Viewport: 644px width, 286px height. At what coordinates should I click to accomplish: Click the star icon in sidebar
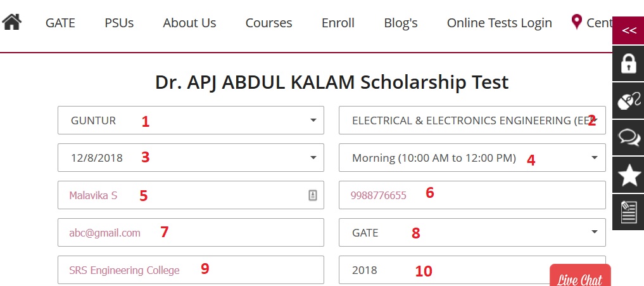(628, 176)
